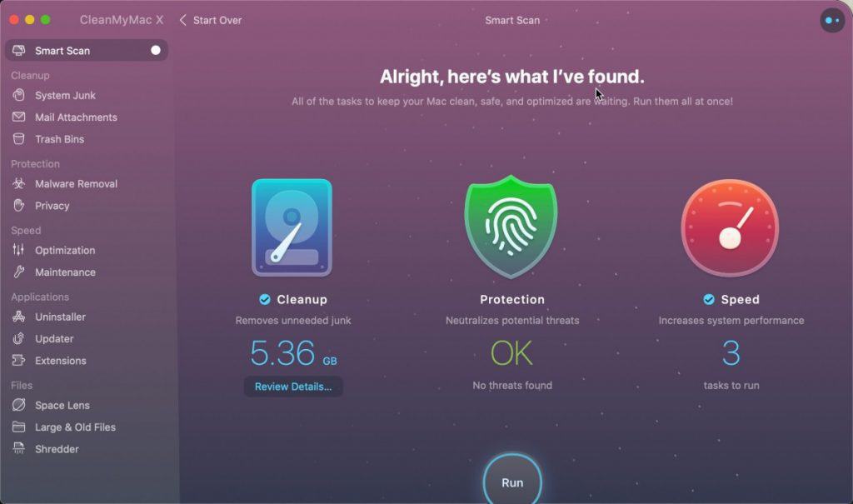
Task: Go back with the Start Over chevron
Action: tap(182, 20)
